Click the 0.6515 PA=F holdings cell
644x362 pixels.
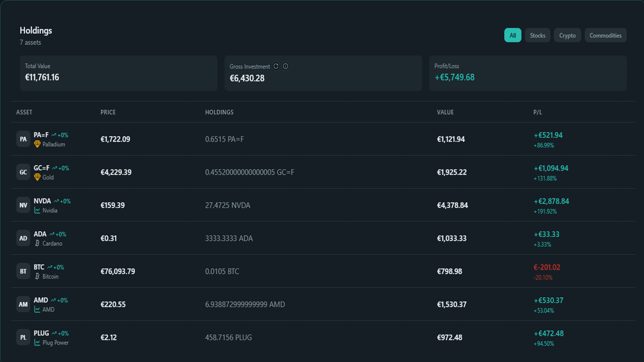[x=224, y=139]
